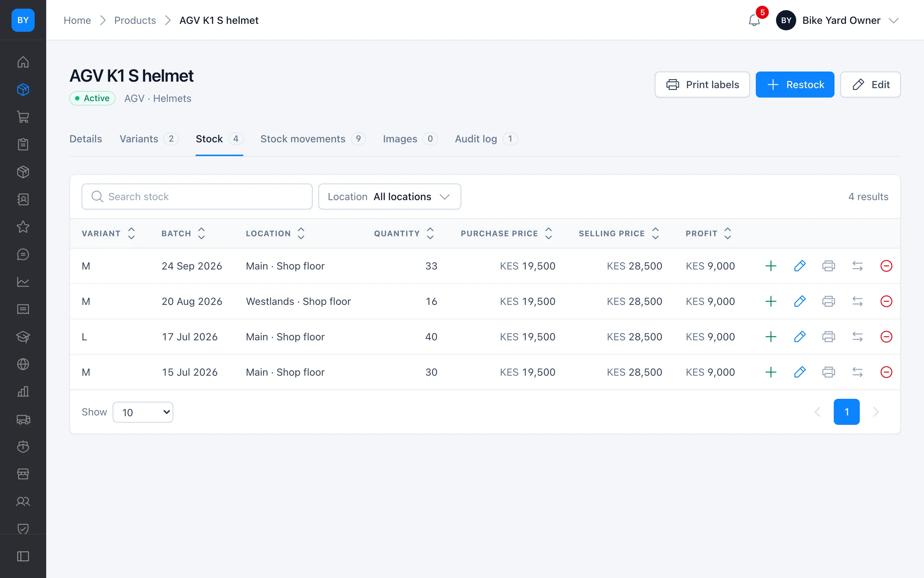
Task: Sort table by Profit column
Action: (708, 234)
